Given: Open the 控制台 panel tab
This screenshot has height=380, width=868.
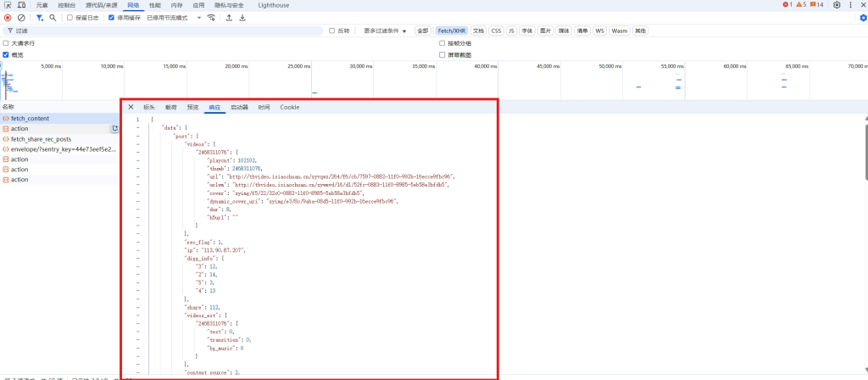Looking at the screenshot, I should click(66, 5).
